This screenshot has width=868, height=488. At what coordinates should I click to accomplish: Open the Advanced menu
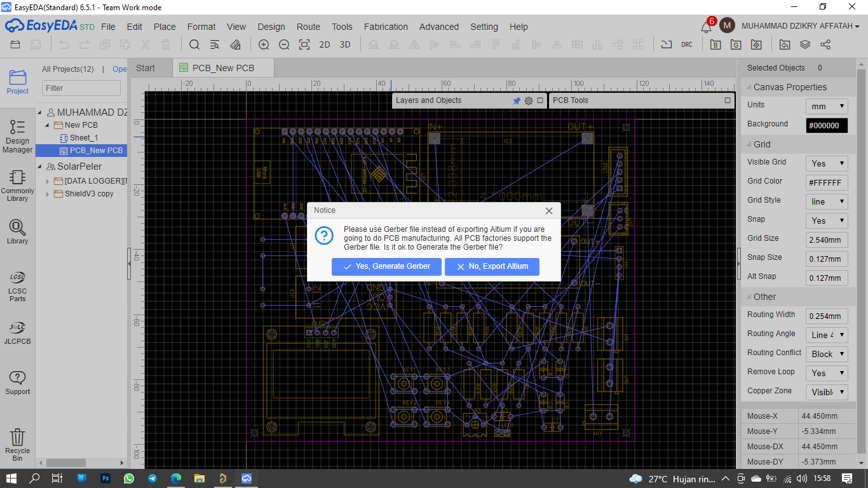click(x=438, y=27)
